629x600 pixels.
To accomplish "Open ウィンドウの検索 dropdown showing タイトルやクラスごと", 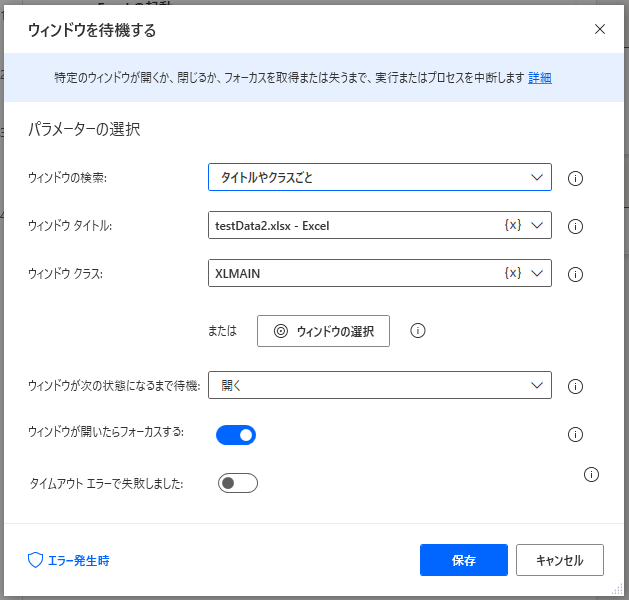I will pos(379,178).
